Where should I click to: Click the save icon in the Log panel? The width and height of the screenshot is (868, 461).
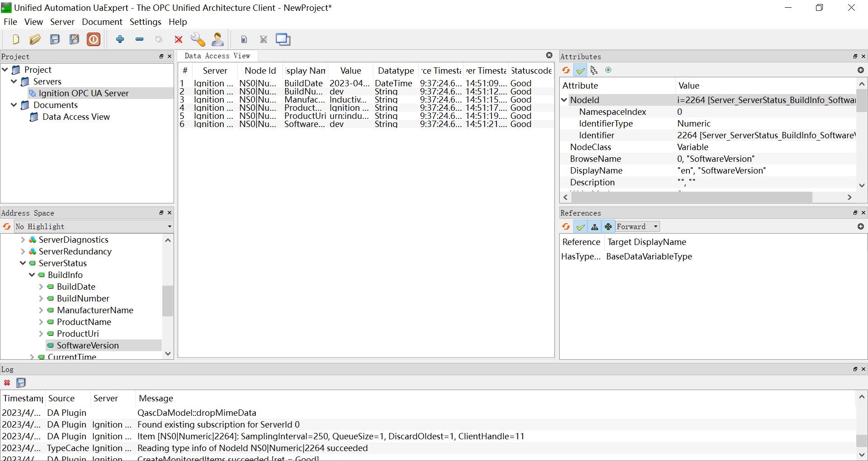[x=21, y=383]
